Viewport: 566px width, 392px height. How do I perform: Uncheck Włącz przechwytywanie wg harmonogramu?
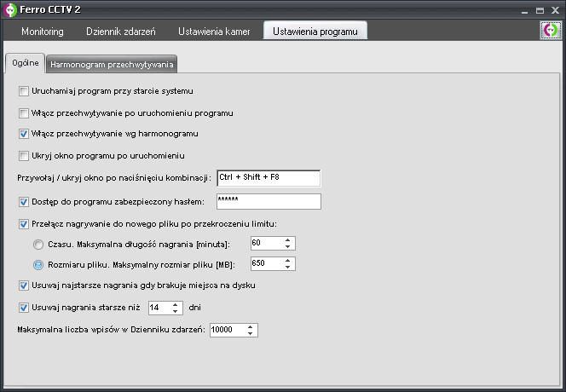coord(24,134)
